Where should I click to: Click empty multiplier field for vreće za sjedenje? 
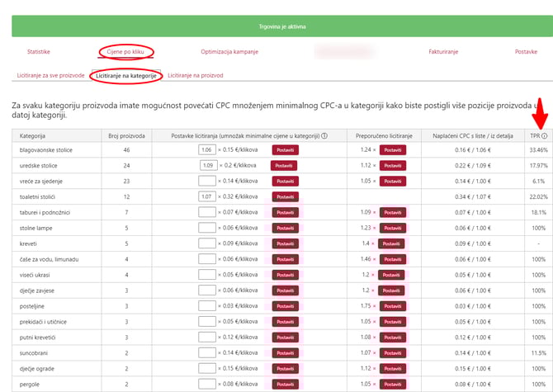point(207,181)
